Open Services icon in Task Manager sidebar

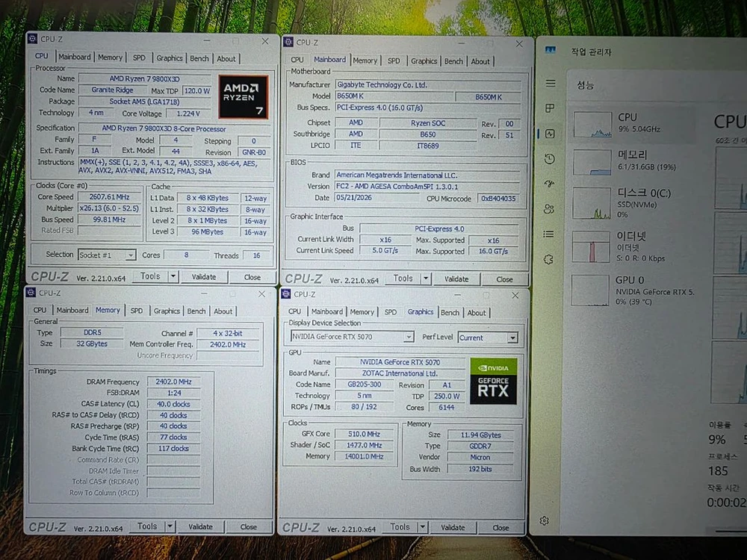[x=548, y=259]
